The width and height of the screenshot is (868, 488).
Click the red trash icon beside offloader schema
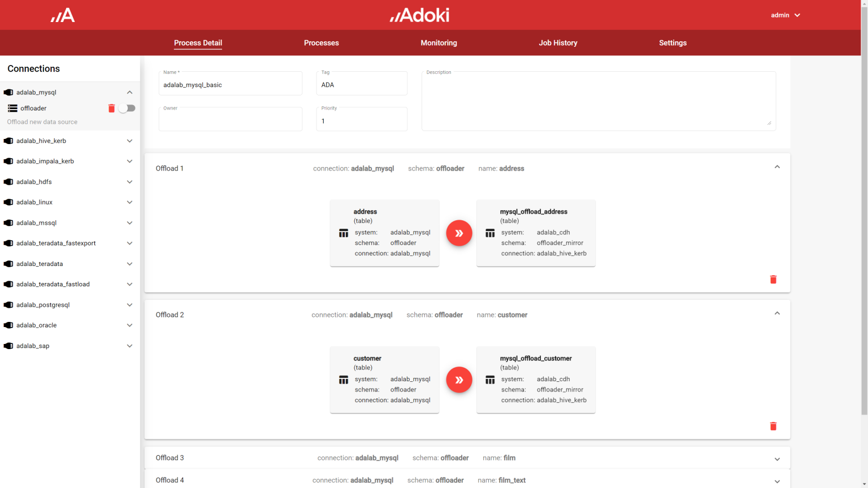[x=111, y=108]
